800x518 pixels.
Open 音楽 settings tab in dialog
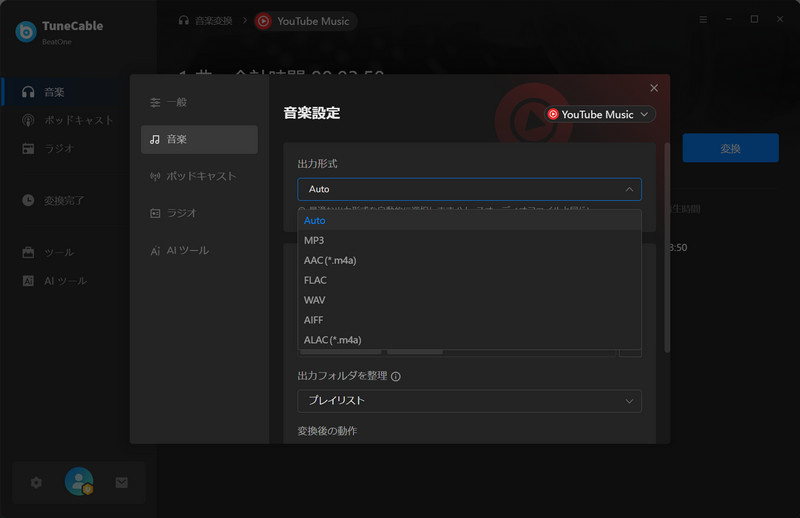click(199, 139)
